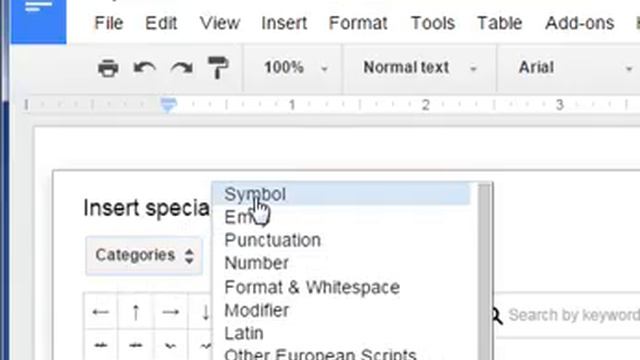Viewport: 640px width, 360px height.
Task: Select Punctuation in the category list
Action: 341,240
